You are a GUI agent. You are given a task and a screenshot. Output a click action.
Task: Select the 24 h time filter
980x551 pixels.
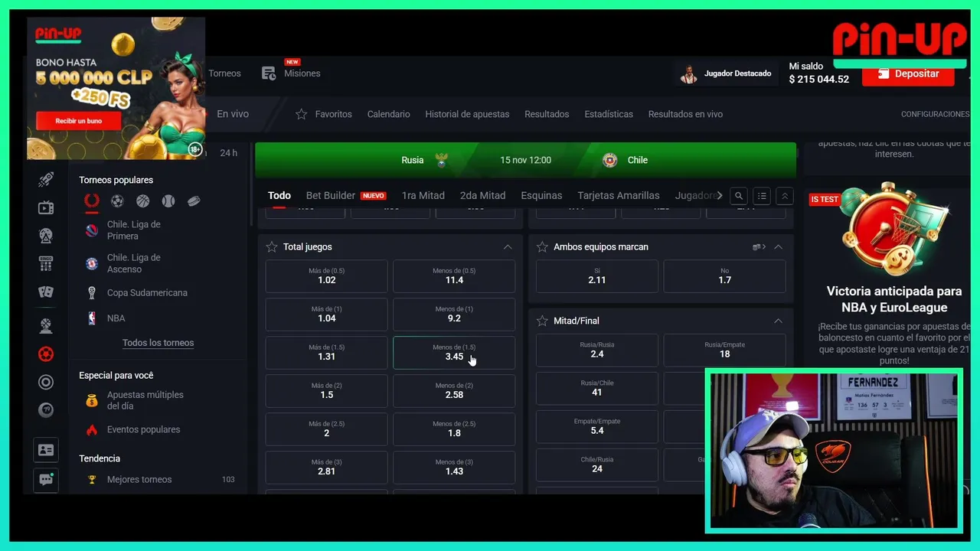pyautogui.click(x=228, y=153)
